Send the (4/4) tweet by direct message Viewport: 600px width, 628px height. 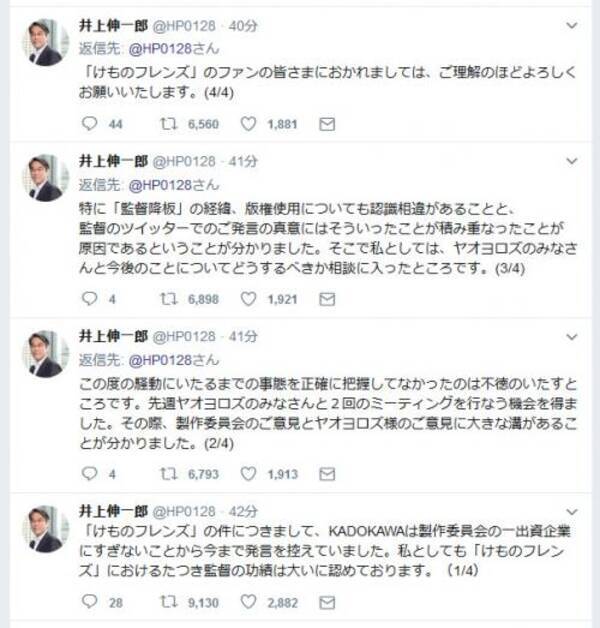pos(326,124)
